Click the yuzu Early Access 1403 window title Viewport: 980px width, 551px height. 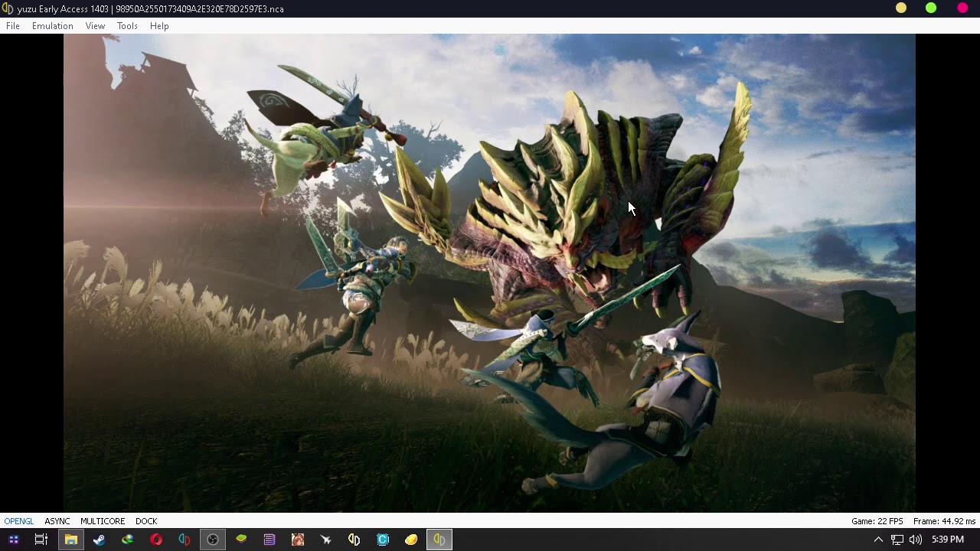pos(151,9)
